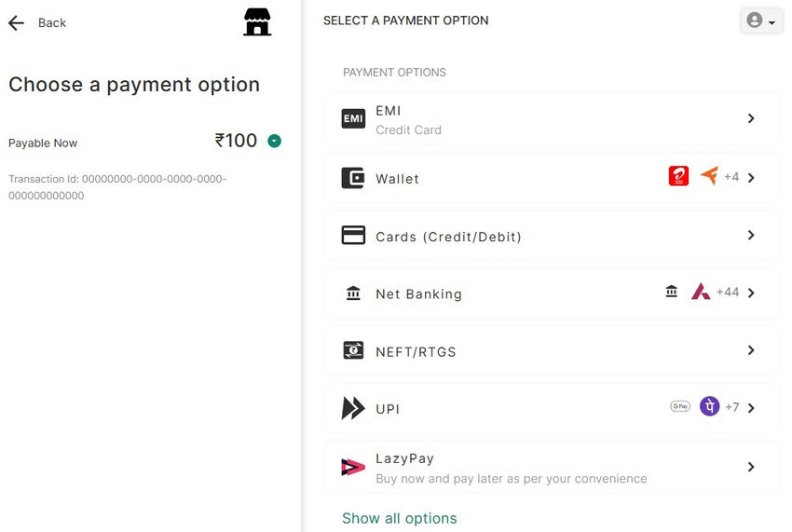Click the back arrow icon
Screen dimensions: 792x532
click(x=16, y=23)
